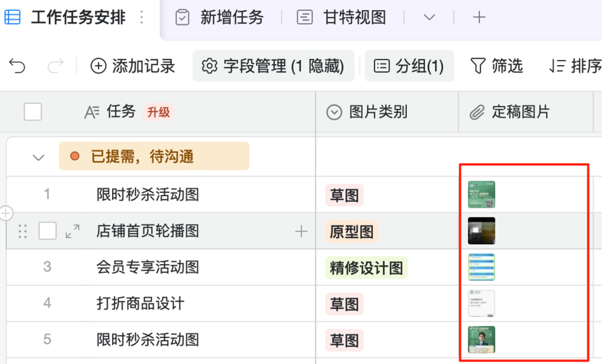Check the select-all checkbox in header
The height and width of the screenshot is (364, 602).
point(33,112)
